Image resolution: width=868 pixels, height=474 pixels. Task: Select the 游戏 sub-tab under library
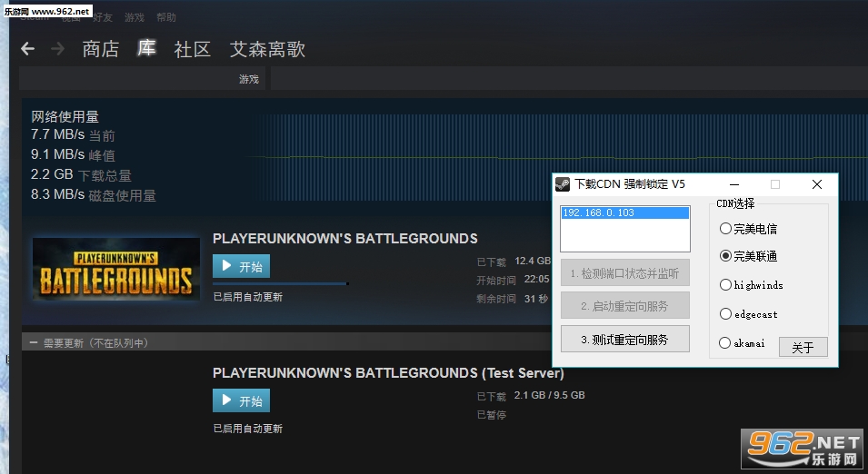click(x=248, y=79)
